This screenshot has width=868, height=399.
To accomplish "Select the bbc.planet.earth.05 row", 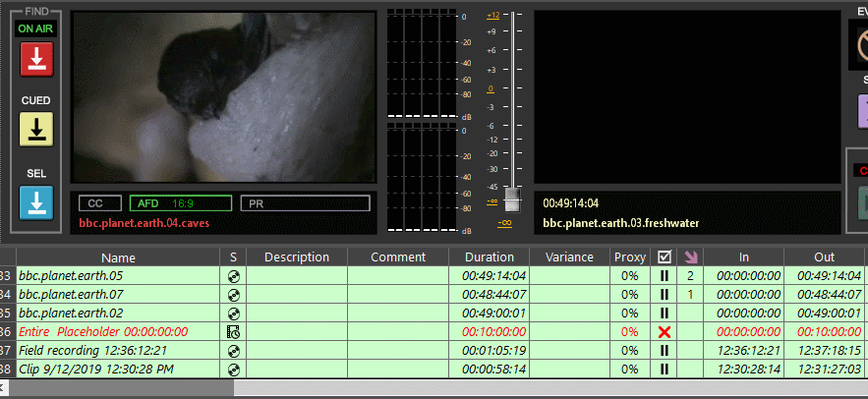I will [x=433, y=275].
